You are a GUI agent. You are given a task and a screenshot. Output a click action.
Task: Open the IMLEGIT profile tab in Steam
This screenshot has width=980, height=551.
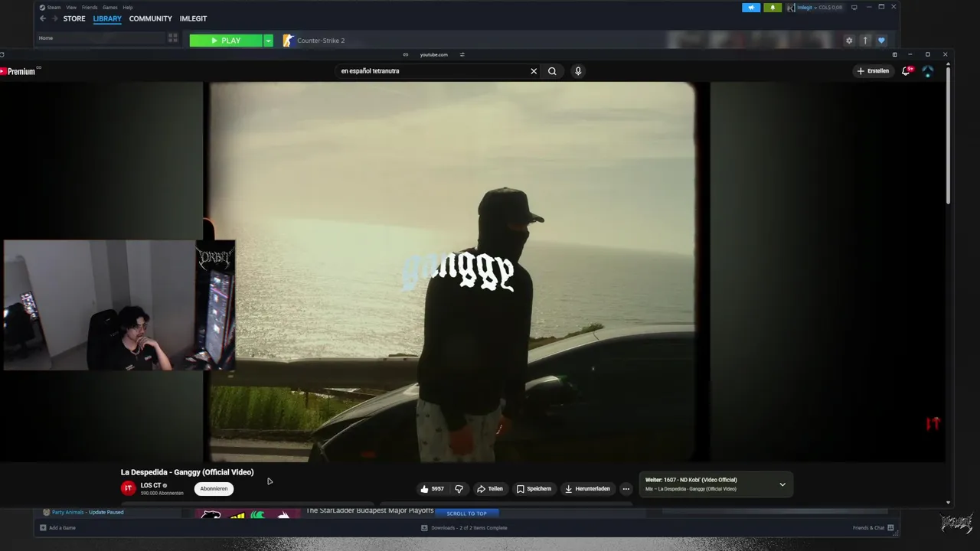(x=193, y=18)
